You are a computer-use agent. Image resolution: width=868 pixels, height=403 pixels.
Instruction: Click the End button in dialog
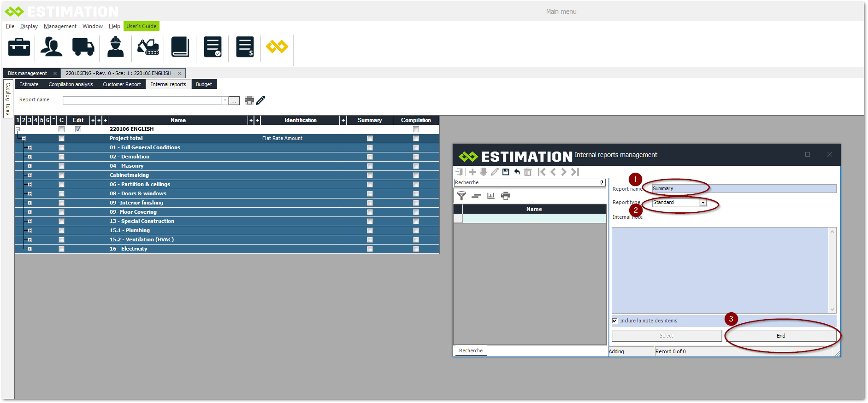[x=780, y=336]
